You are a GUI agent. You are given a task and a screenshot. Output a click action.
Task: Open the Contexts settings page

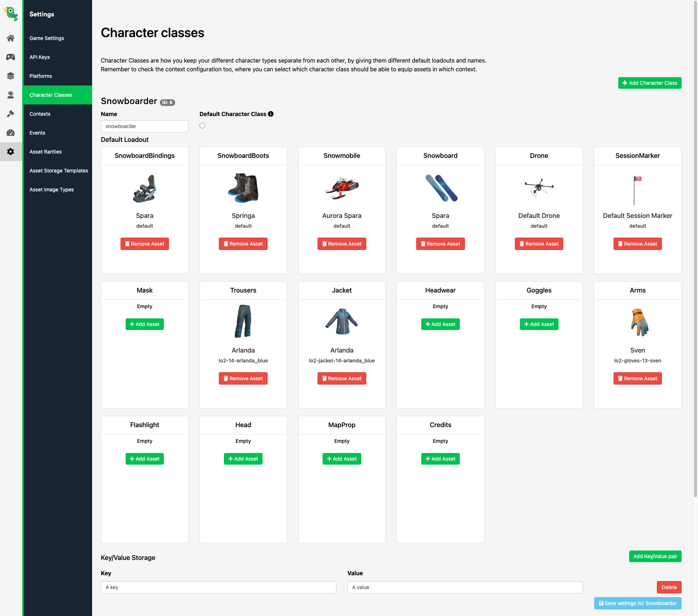(x=40, y=114)
